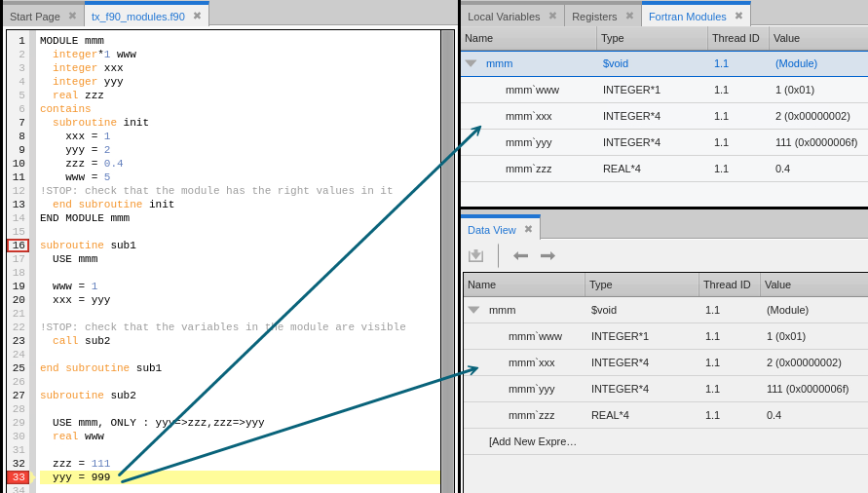
Task: Close the Fortran Modules tab
Action: click(x=738, y=16)
